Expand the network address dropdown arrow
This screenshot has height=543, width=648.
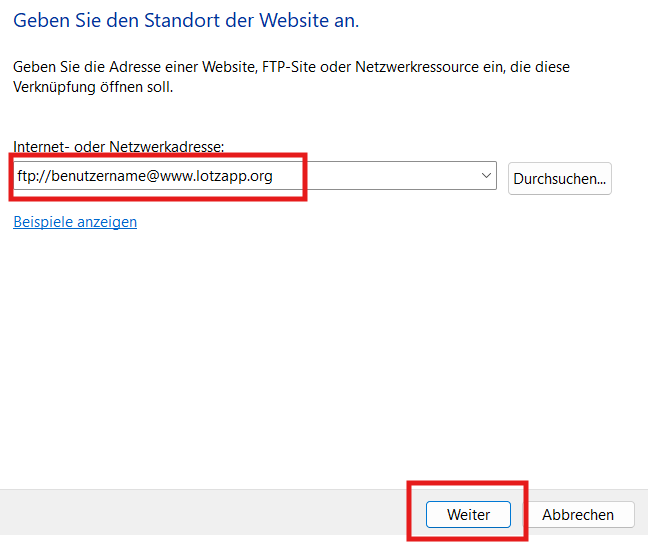(486, 176)
